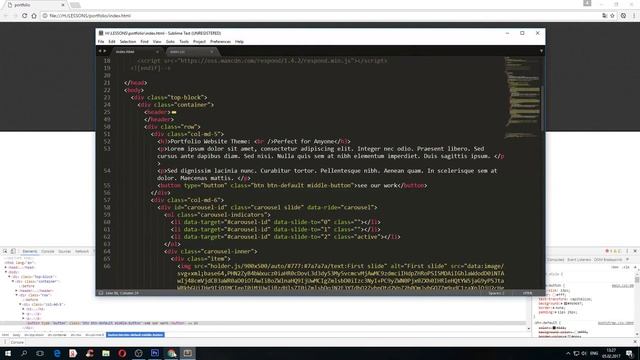This screenshot has width=640, height=360.
Task: Open a new Chrome tab
Action: (x=75, y=5)
